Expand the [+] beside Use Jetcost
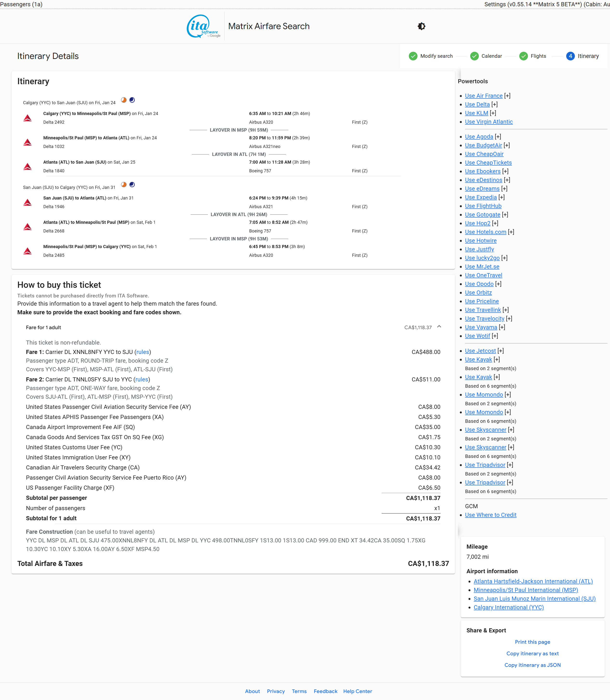The image size is (610, 700). point(500,351)
